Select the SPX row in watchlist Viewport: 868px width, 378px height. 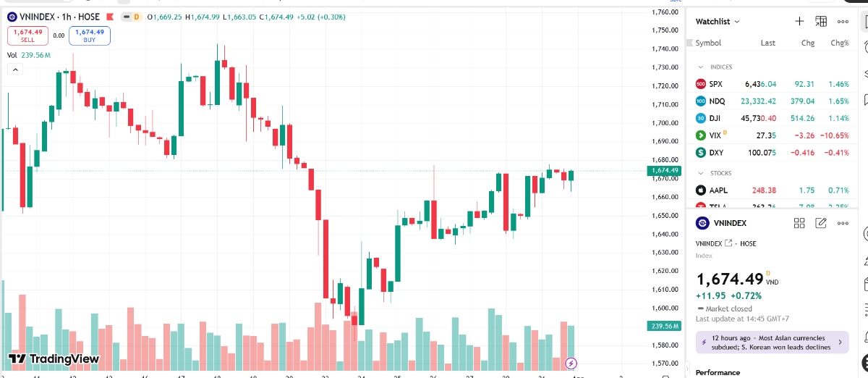point(772,84)
